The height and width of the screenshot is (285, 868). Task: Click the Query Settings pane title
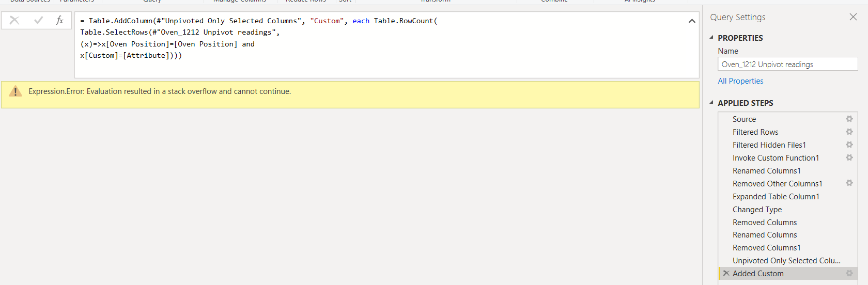point(738,17)
